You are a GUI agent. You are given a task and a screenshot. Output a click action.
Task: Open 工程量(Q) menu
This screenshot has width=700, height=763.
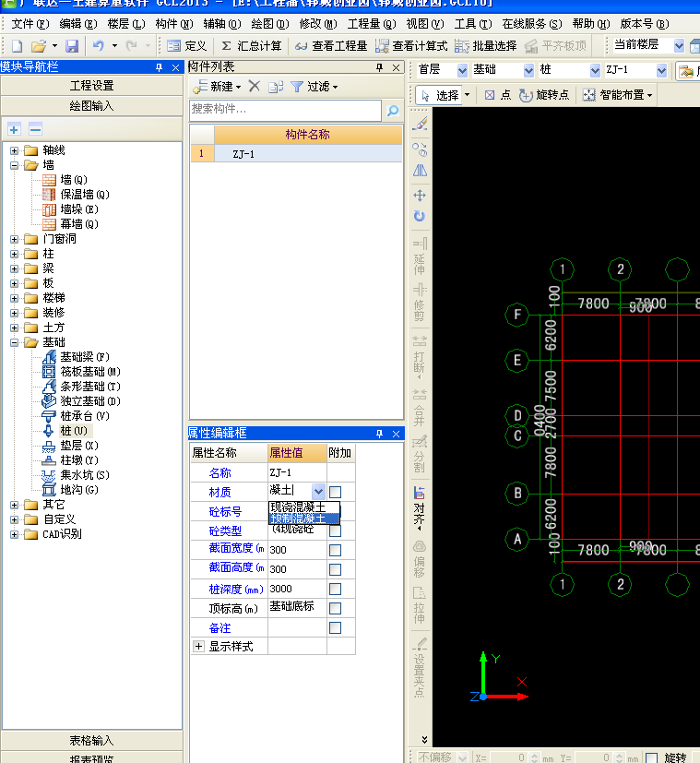[372, 24]
